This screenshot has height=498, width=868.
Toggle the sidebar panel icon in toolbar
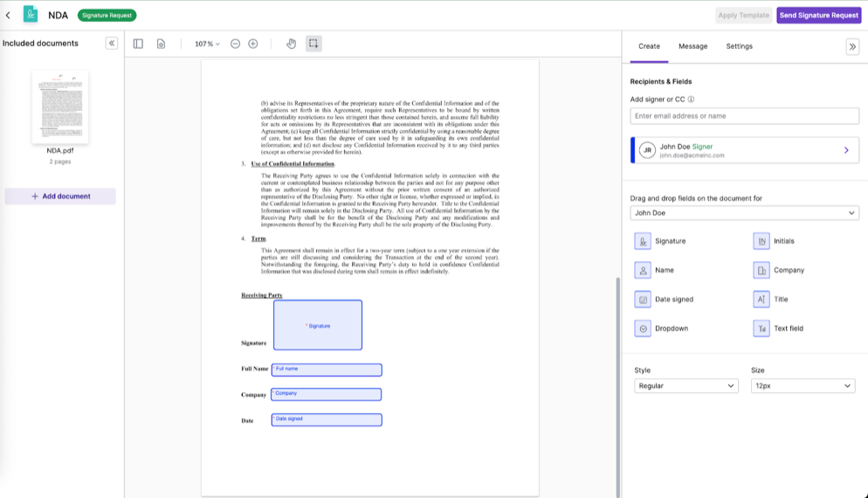coord(138,44)
